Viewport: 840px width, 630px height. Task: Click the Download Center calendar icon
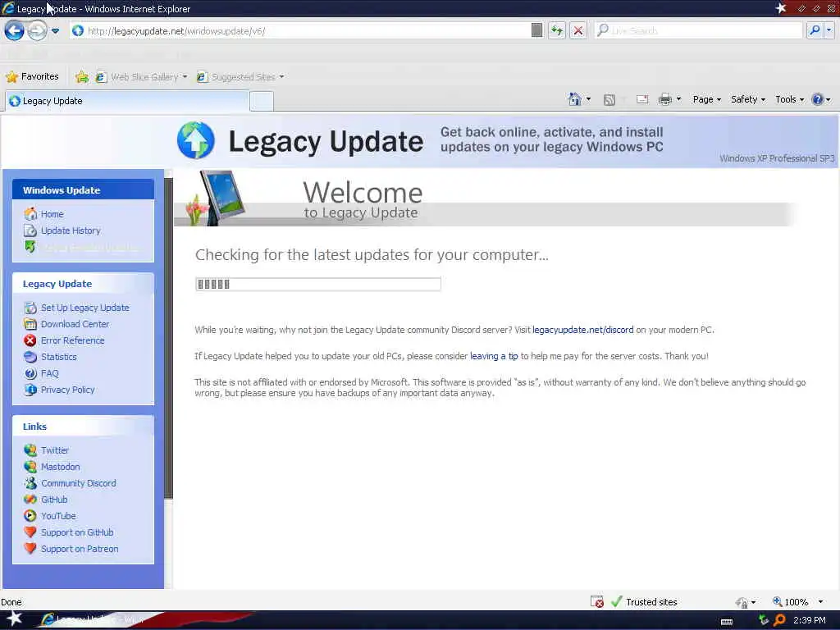point(30,324)
